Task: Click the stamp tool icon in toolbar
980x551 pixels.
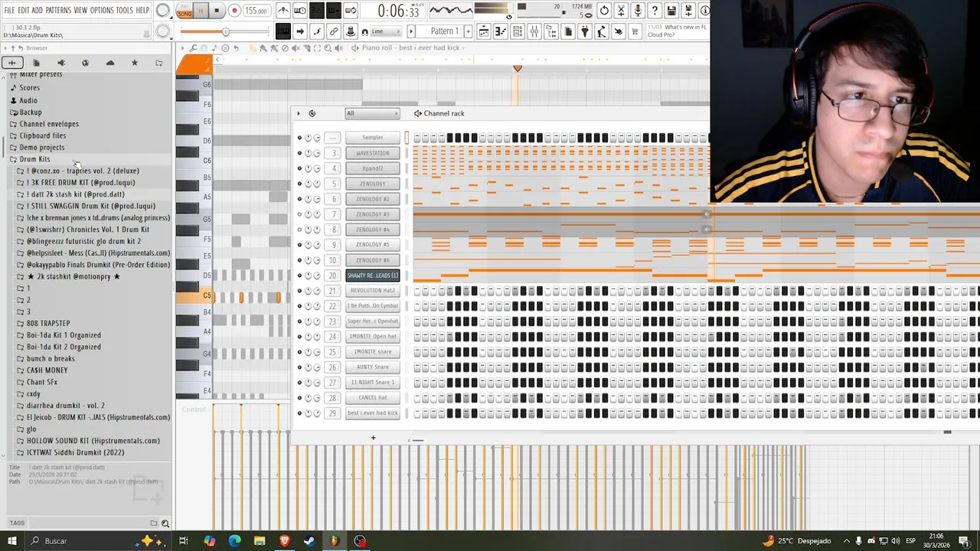Action: point(350,31)
